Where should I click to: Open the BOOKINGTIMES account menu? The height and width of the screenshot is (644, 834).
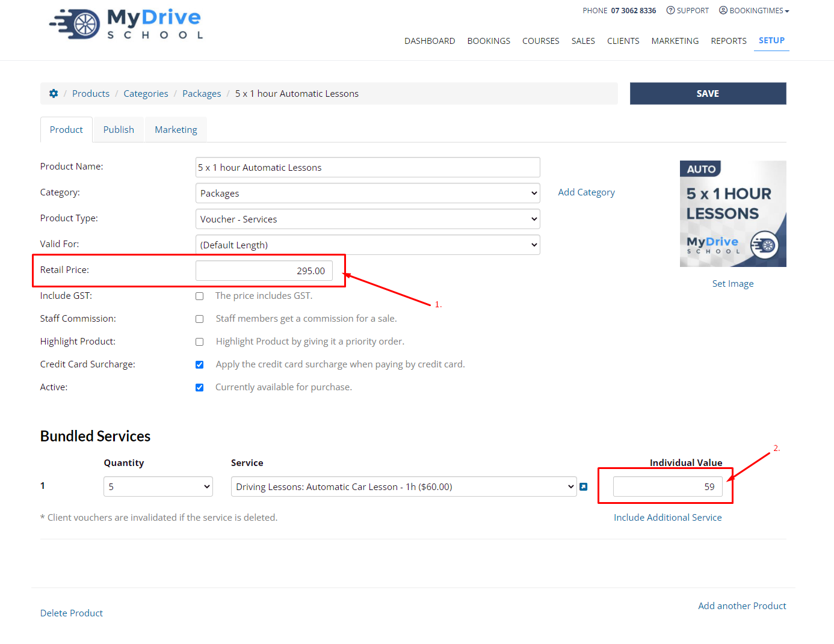pos(754,10)
